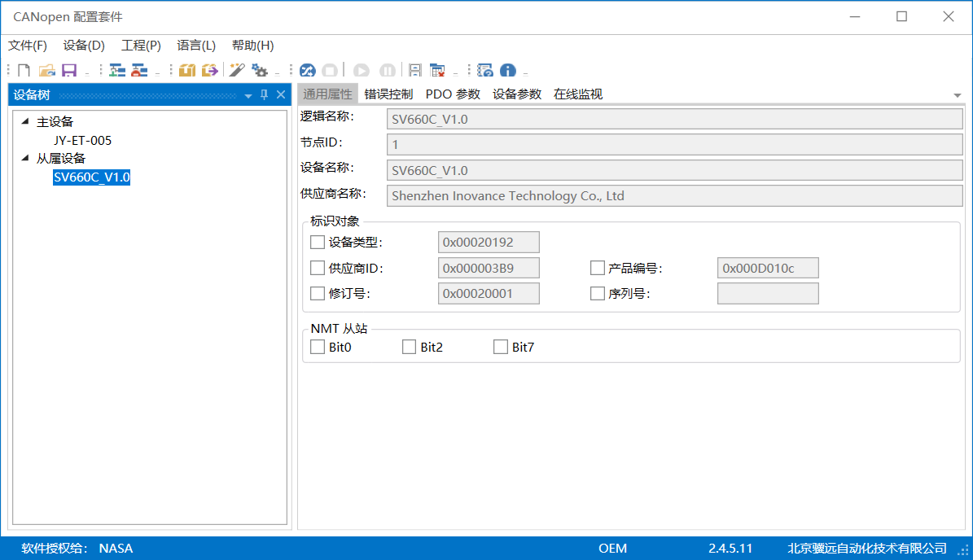973x560 pixels.
Task: Switch to the 设备参数 tab
Action: point(517,94)
